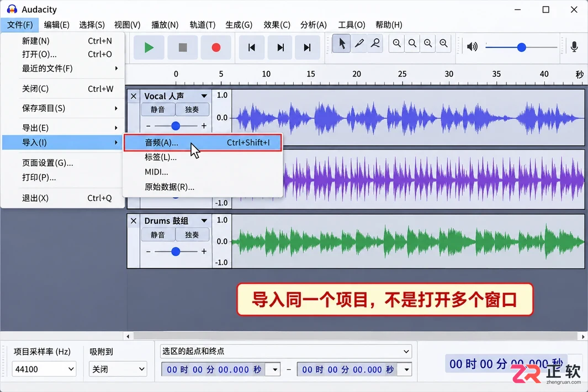
Task: Choose 新建(N) from the File menu
Action: coord(63,41)
